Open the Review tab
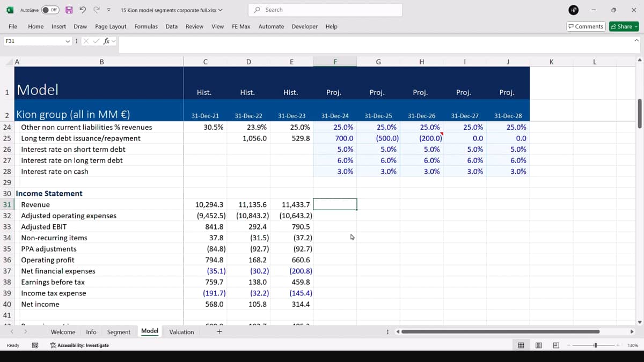Screen dimensions: 644x362 click(195, 26)
